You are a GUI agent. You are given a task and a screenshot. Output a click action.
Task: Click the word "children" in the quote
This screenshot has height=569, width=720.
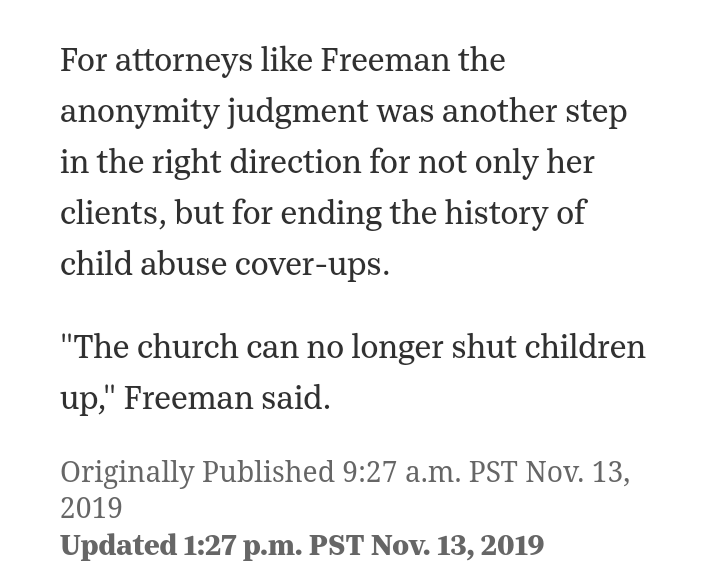(x=585, y=347)
